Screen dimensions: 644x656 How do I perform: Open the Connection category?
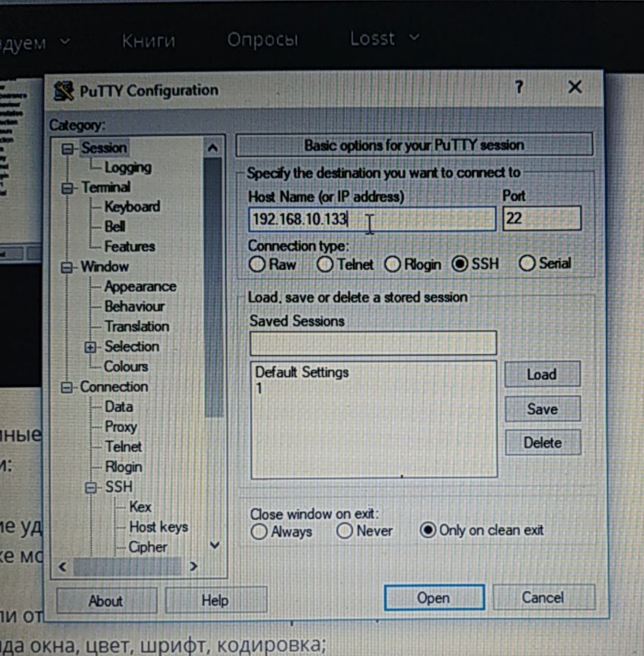tap(114, 387)
